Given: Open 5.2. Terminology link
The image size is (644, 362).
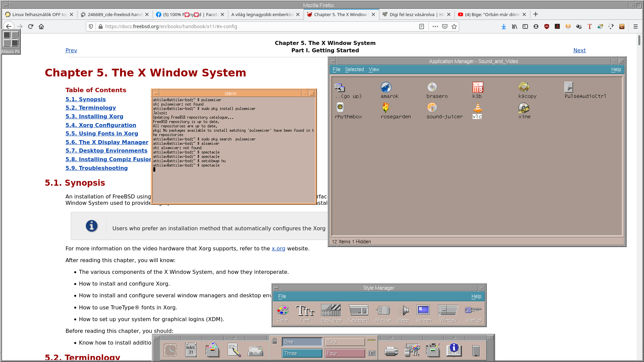Looking at the screenshot, I should (x=91, y=108).
